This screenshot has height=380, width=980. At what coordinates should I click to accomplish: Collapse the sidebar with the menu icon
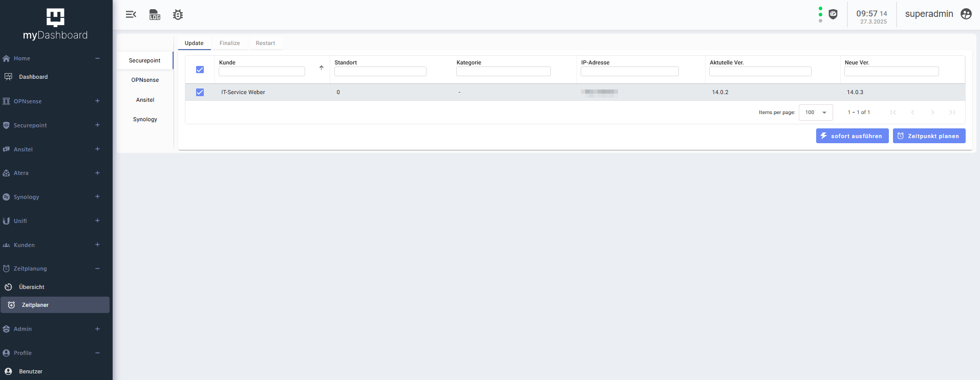[x=131, y=14]
